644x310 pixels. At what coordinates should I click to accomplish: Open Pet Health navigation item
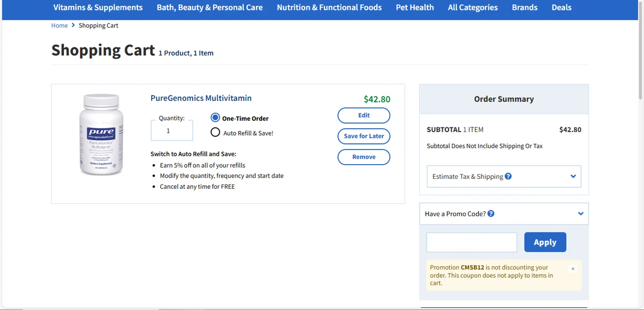415,7
